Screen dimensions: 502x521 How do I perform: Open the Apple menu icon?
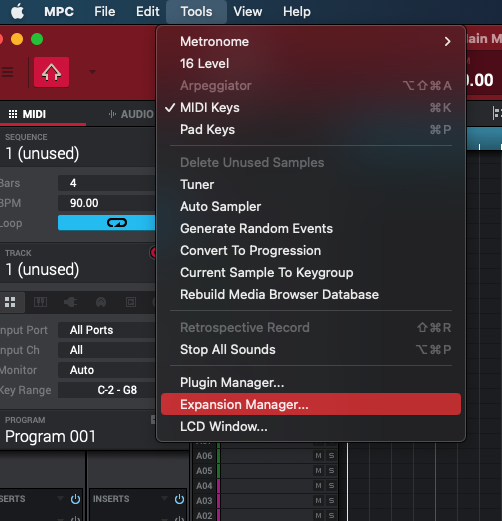[x=17, y=12]
